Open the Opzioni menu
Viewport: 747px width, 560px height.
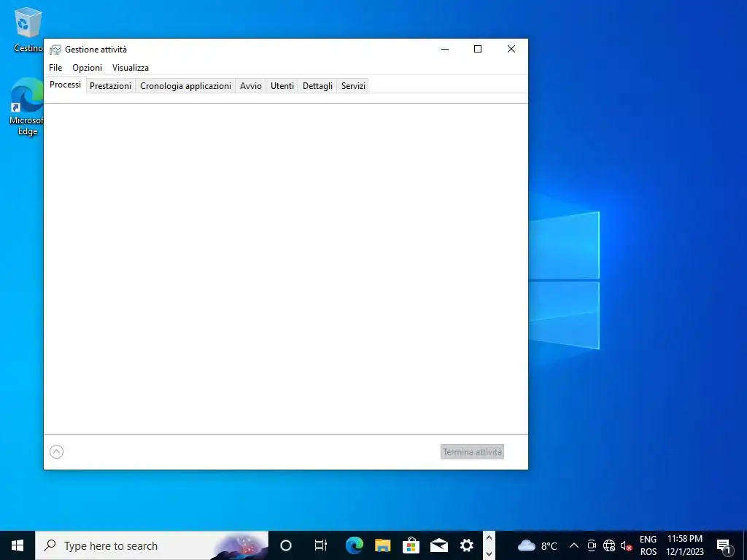[x=88, y=68]
